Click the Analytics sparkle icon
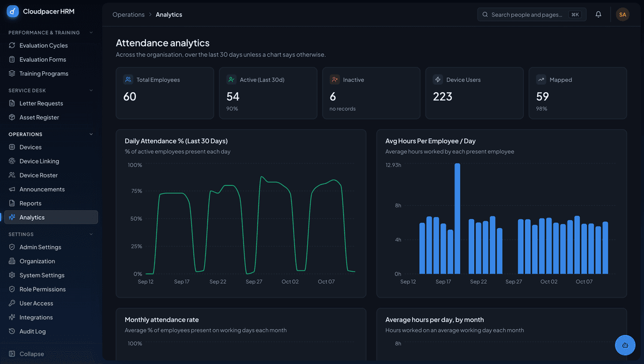This screenshot has width=644, height=364. (12, 217)
